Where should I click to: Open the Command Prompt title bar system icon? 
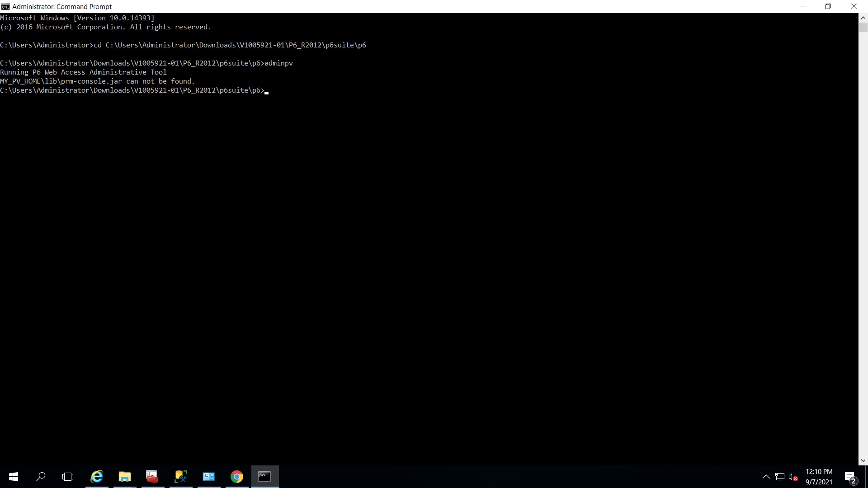[x=5, y=6]
